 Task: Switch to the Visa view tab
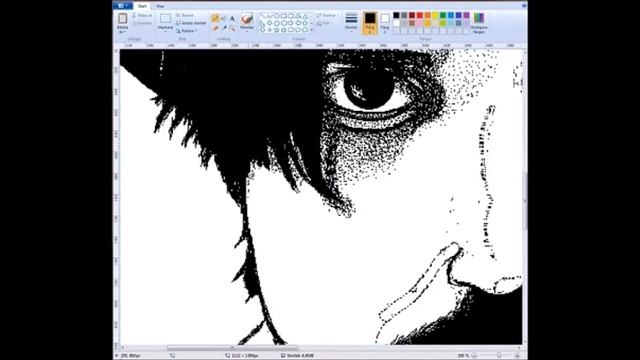[160, 6]
